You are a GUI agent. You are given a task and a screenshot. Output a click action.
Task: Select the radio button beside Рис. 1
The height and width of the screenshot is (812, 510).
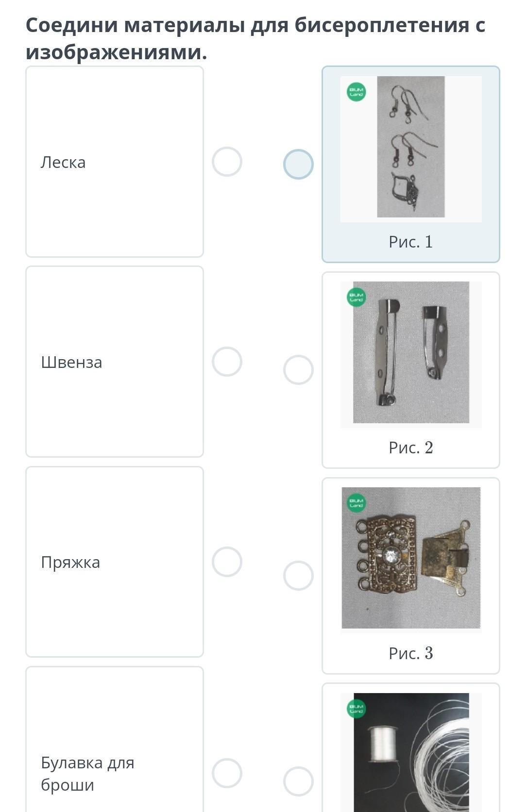click(x=298, y=164)
